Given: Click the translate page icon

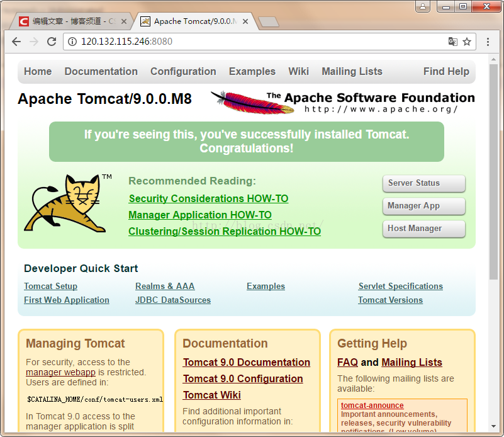Looking at the screenshot, I should 453,42.
